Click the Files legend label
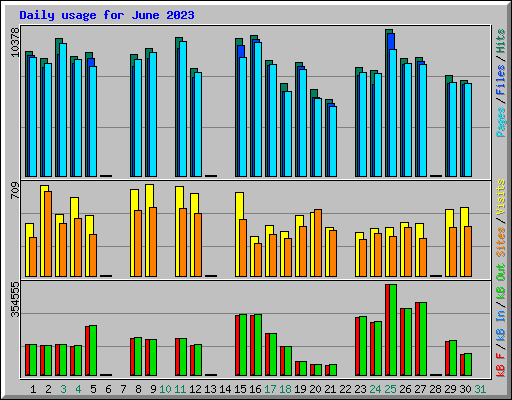 [x=501, y=80]
